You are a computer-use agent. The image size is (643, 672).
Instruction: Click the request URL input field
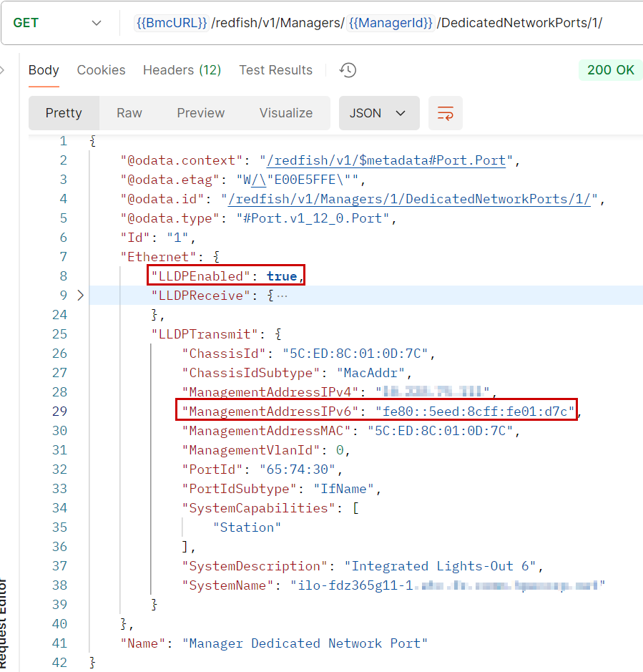381,23
